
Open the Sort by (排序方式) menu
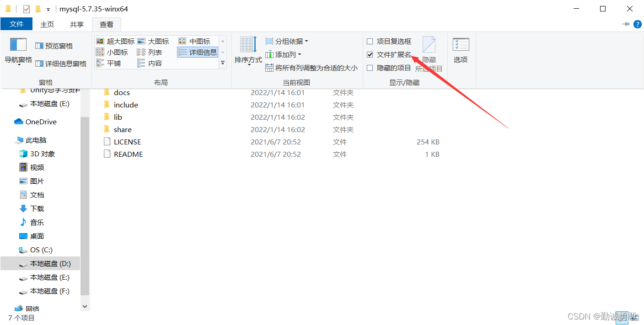(248, 51)
